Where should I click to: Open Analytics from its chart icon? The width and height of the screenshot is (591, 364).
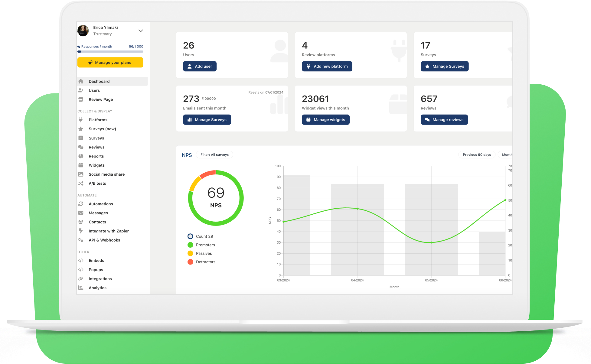coord(81,288)
